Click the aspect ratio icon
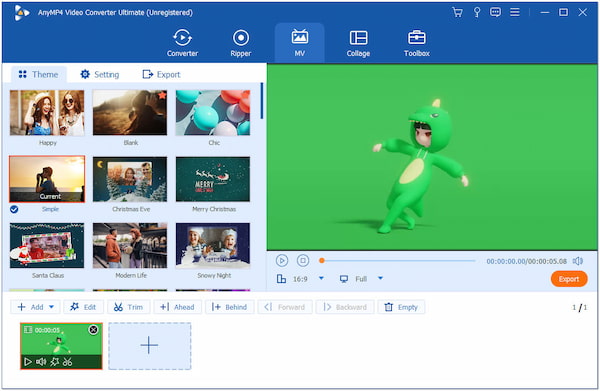The height and width of the screenshot is (391, 600). (x=281, y=279)
